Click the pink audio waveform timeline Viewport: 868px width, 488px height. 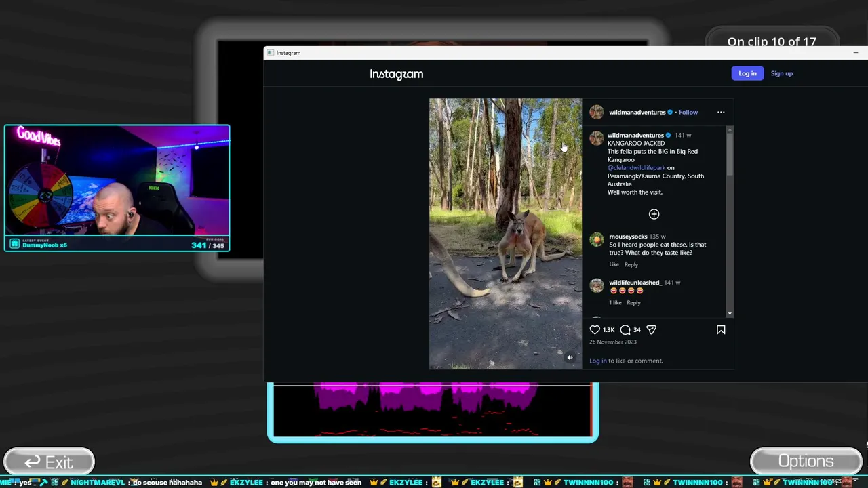coord(433,411)
